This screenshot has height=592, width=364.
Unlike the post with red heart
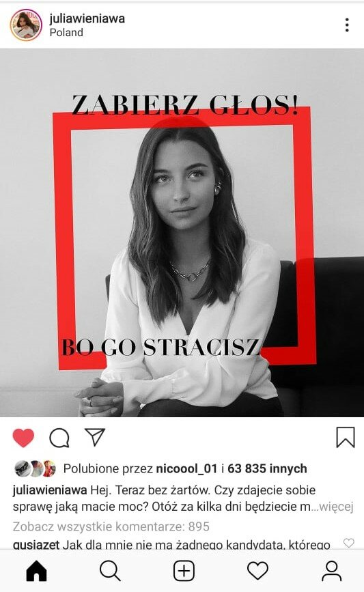click(x=23, y=438)
